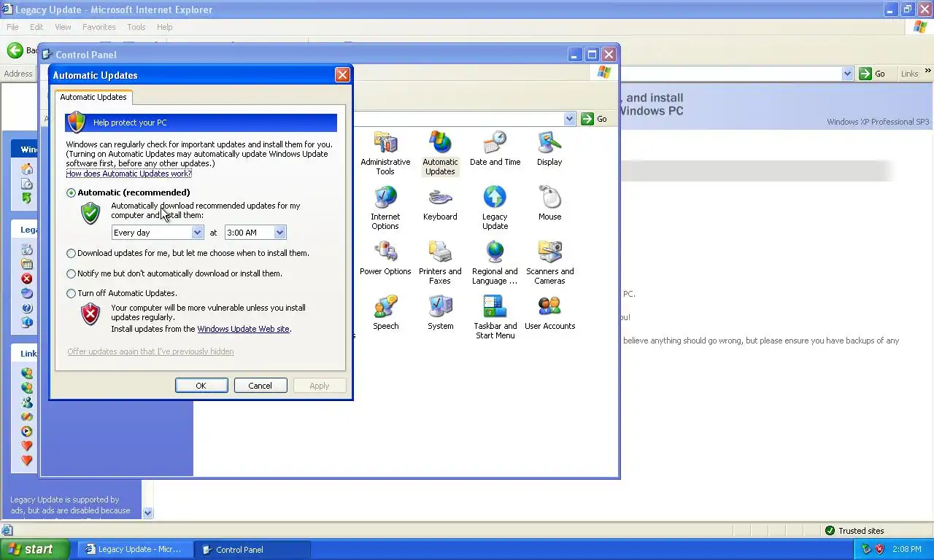
Task: Open the Tools menu
Action: tap(136, 27)
